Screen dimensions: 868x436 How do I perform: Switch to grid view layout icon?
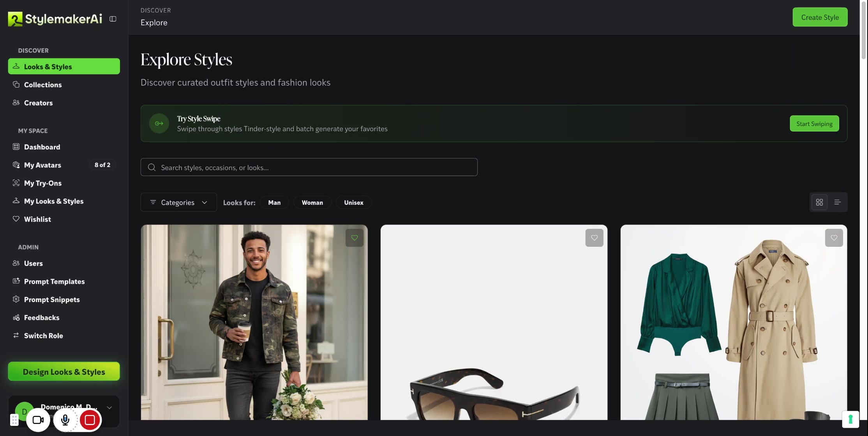click(x=819, y=202)
